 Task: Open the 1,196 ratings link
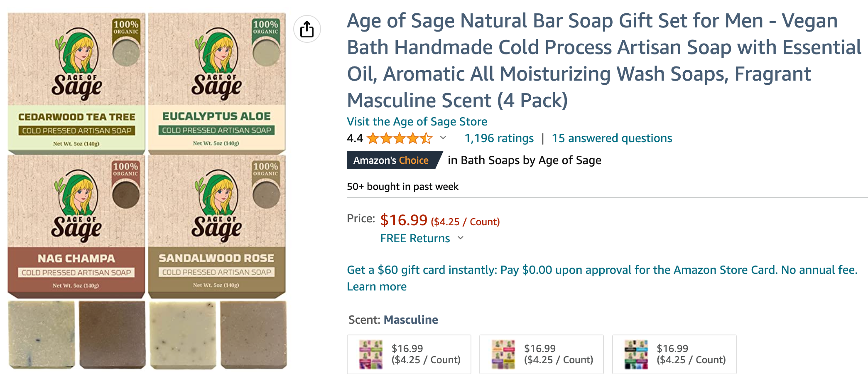(x=499, y=138)
